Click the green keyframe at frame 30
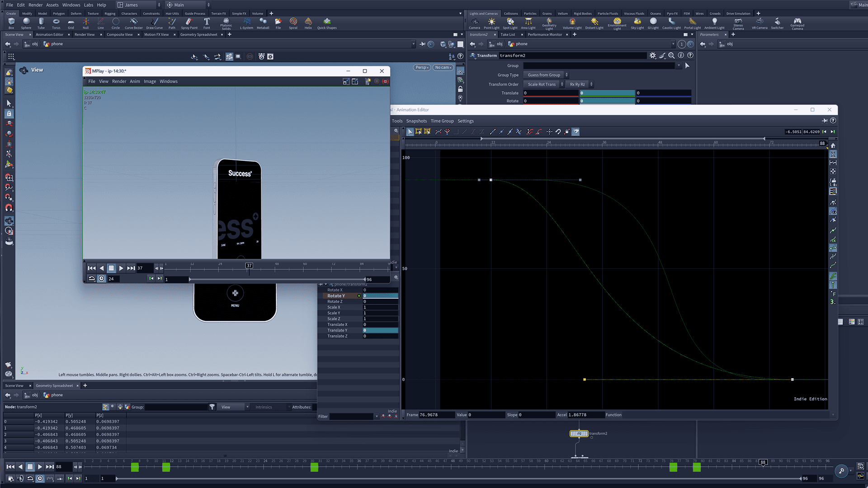This screenshot has width=868, height=488. point(314,467)
